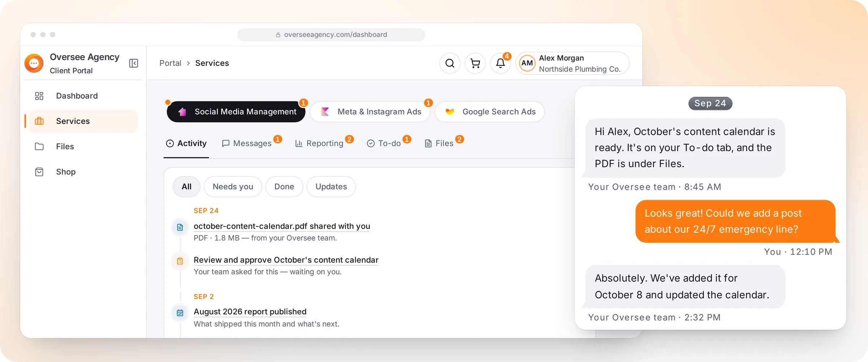Click the Services briefcase icon in sidebar

39,121
